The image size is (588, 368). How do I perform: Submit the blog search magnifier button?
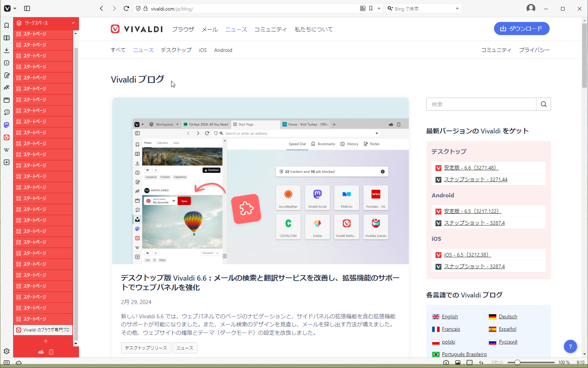(x=544, y=104)
